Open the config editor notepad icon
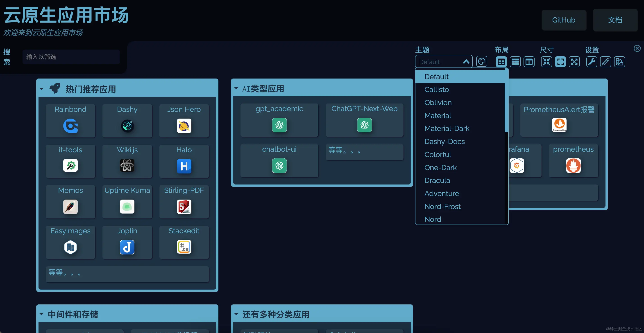 [x=619, y=62]
